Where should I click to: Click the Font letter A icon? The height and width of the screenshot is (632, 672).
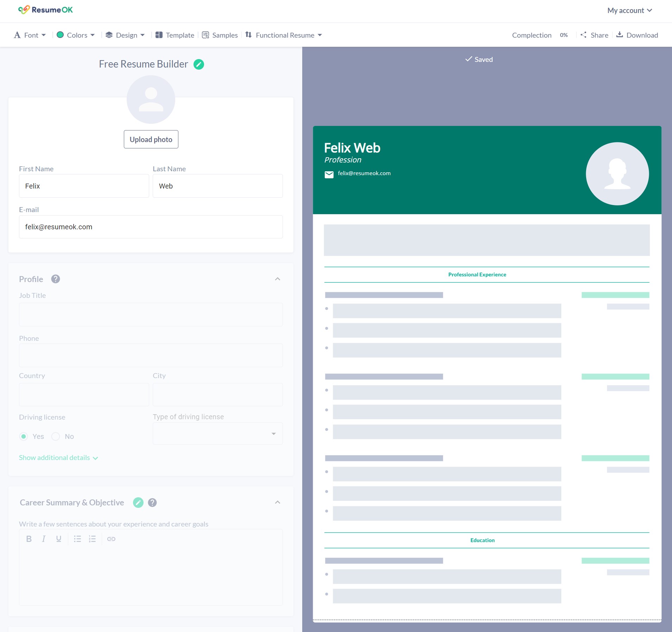pyautogui.click(x=17, y=35)
